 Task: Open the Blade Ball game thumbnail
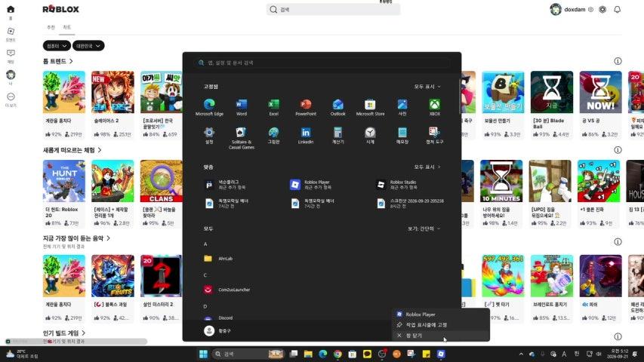tap(552, 92)
